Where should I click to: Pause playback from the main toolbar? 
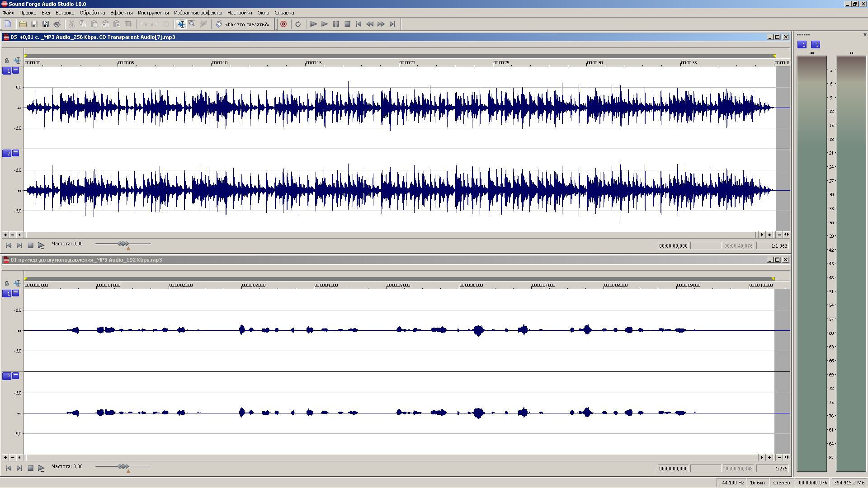336,24
